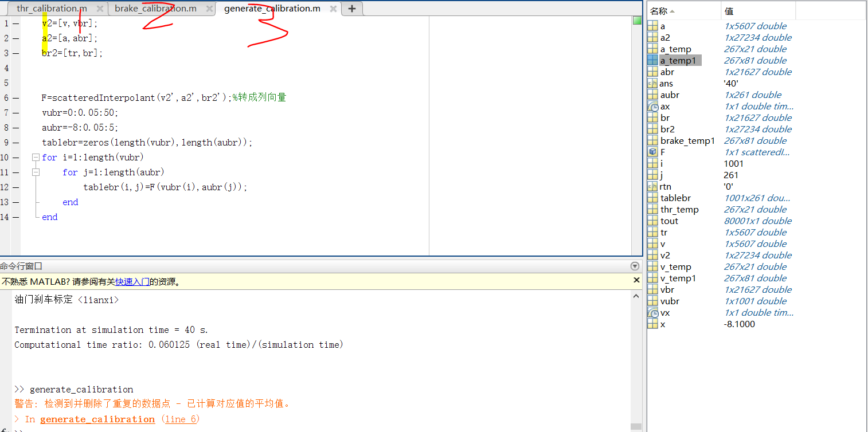The height and width of the screenshot is (432, 868).
Task: Click line number 14 in the gutter
Action: click(5, 217)
